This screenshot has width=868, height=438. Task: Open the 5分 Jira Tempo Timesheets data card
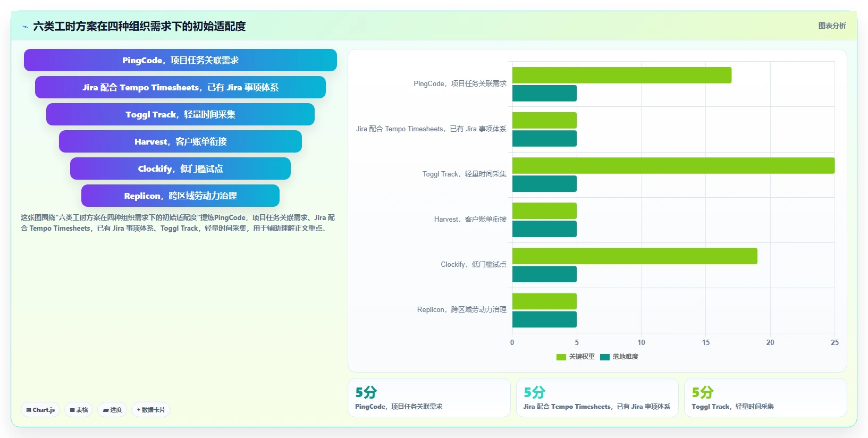coord(597,398)
